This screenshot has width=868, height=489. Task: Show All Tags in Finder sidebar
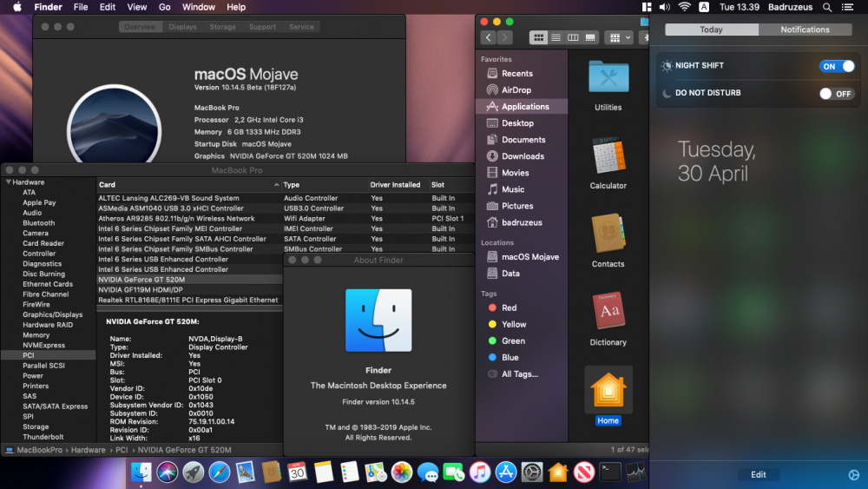pos(522,374)
